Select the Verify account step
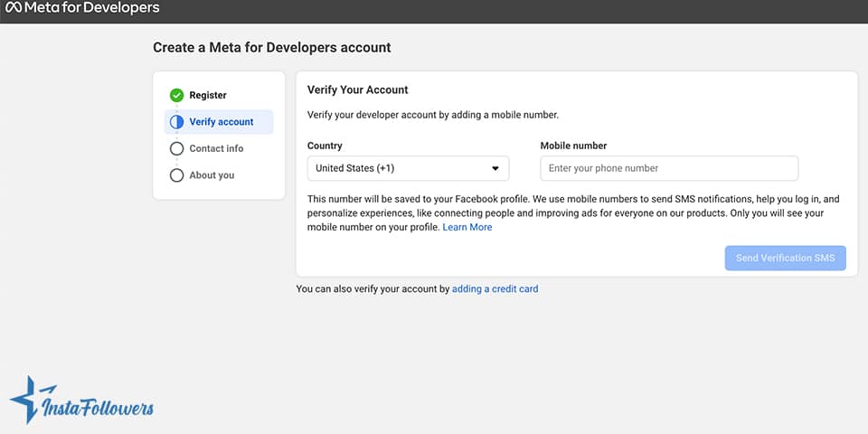 [219, 122]
